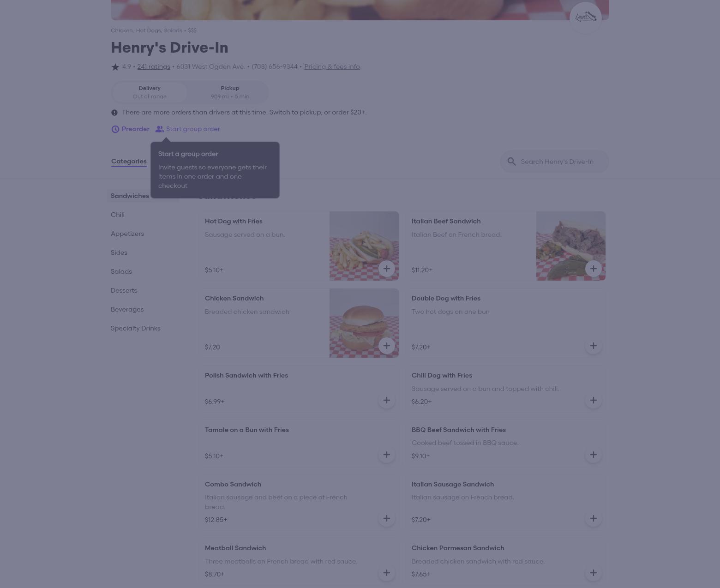Add Meatball Sandwich to order
Image resolution: width=720 pixels, height=588 pixels.
(387, 573)
